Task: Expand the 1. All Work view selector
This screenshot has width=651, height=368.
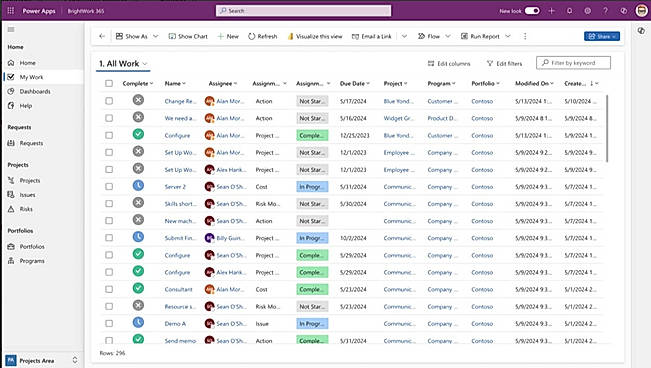Action: 123,64
